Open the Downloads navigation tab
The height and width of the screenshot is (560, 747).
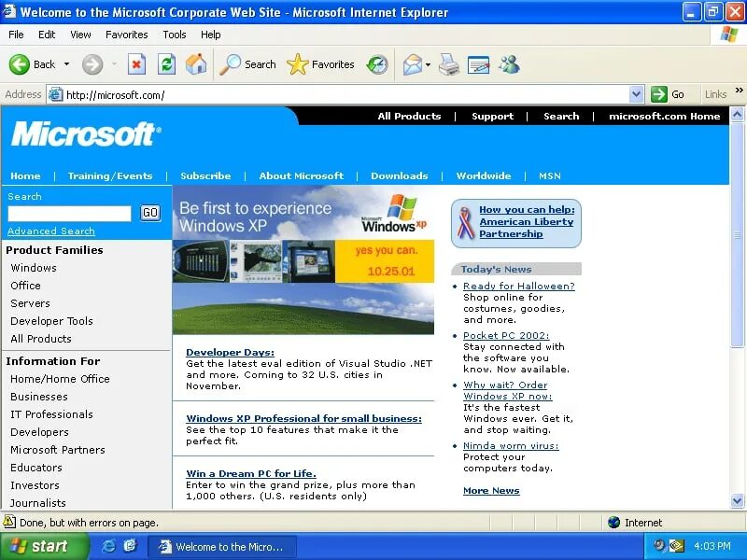400,175
